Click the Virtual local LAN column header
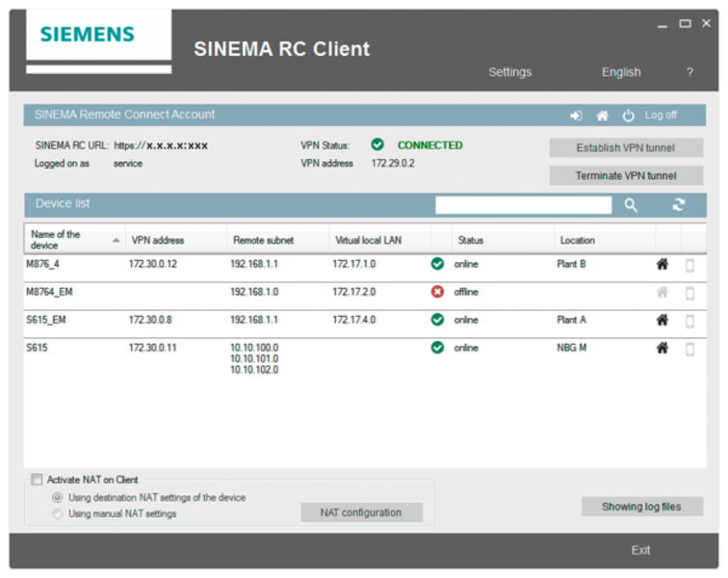Viewport: 728px width, 578px height. [380, 240]
